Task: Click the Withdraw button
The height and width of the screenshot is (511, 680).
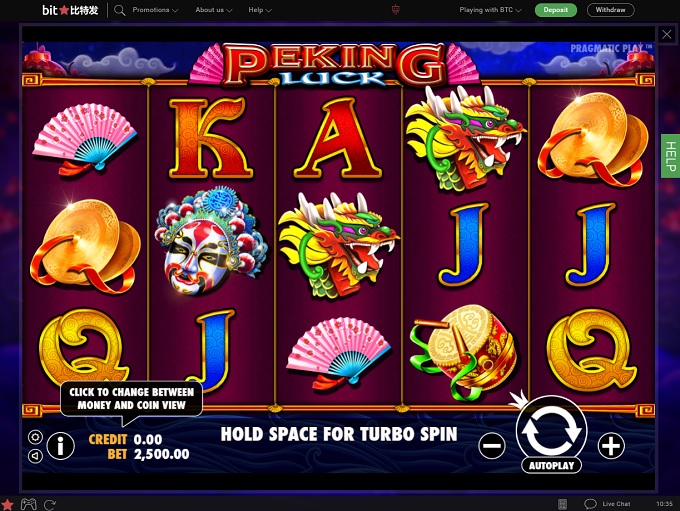Action: [x=610, y=10]
